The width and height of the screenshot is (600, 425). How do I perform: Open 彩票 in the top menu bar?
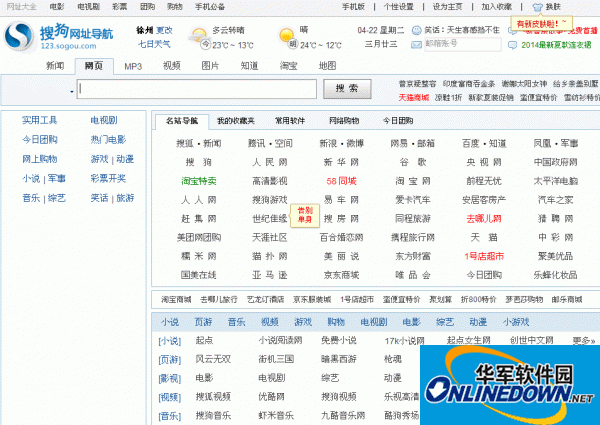click(x=119, y=7)
